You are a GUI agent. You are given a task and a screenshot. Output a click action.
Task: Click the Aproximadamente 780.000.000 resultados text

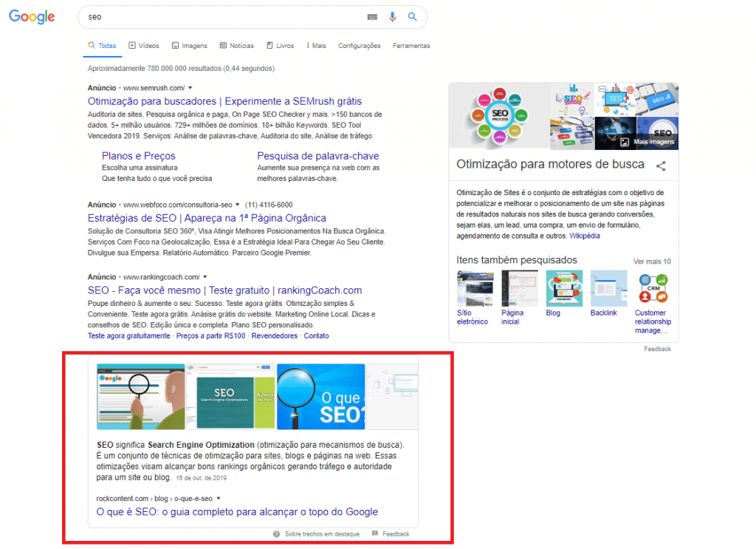click(x=181, y=69)
